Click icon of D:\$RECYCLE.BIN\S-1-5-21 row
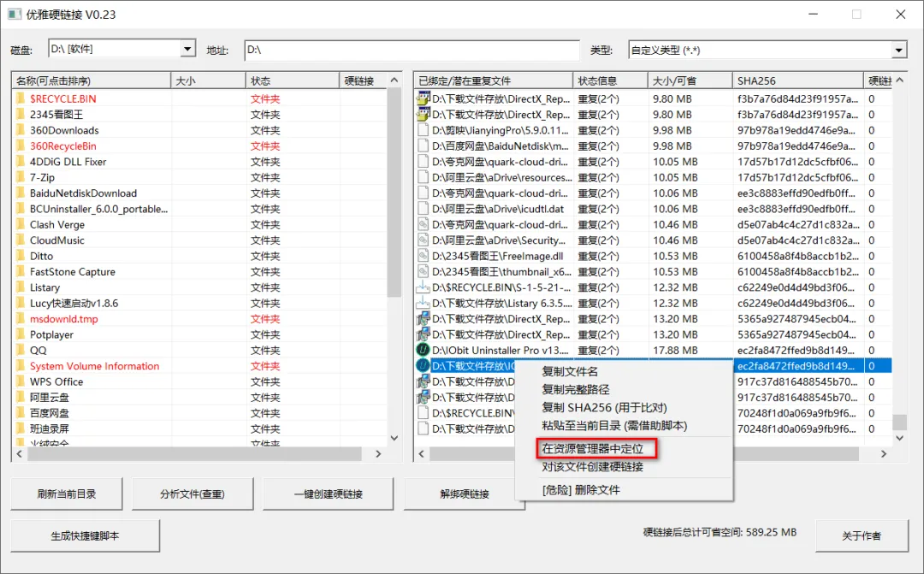Image resolution: width=924 pixels, height=574 pixels. click(423, 287)
